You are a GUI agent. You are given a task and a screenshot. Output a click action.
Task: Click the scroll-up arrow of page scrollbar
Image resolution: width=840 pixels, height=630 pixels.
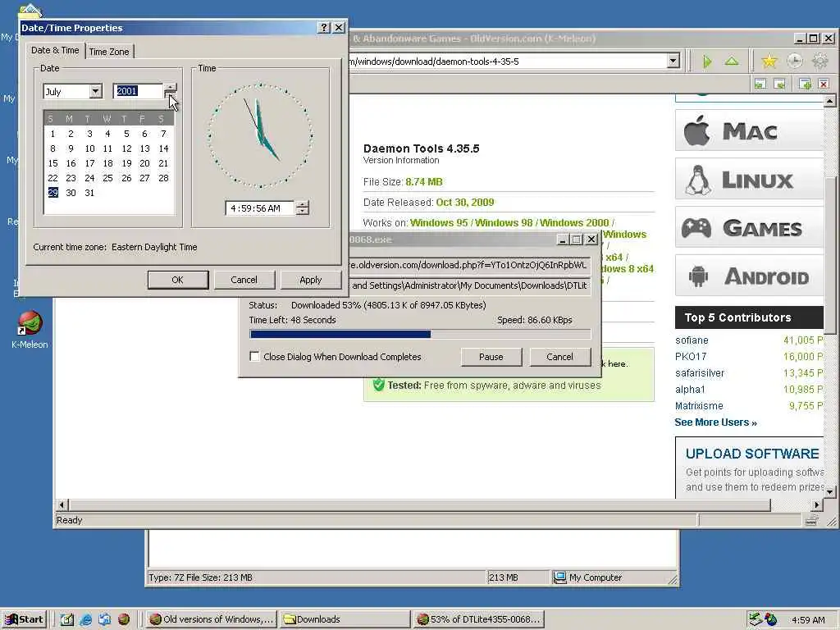coord(830,101)
